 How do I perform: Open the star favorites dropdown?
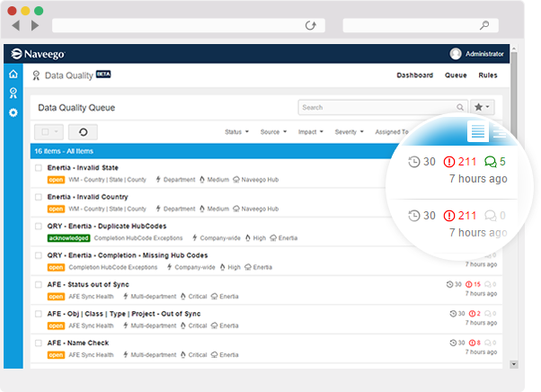coord(482,107)
